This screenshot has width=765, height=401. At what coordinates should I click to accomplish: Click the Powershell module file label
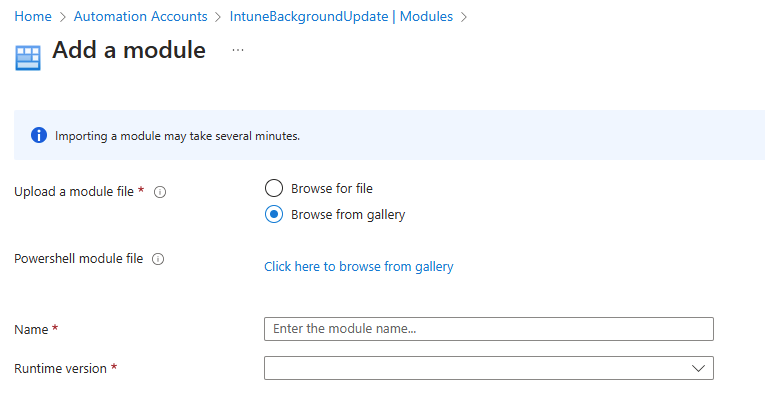tap(79, 259)
